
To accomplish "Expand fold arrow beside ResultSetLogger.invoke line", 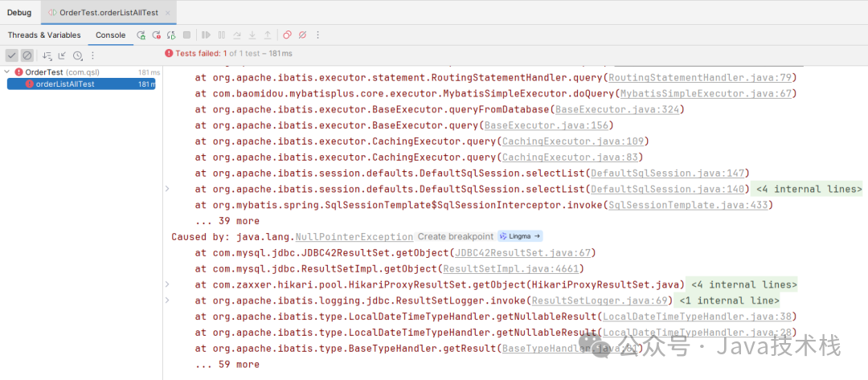I will pyautogui.click(x=168, y=301).
